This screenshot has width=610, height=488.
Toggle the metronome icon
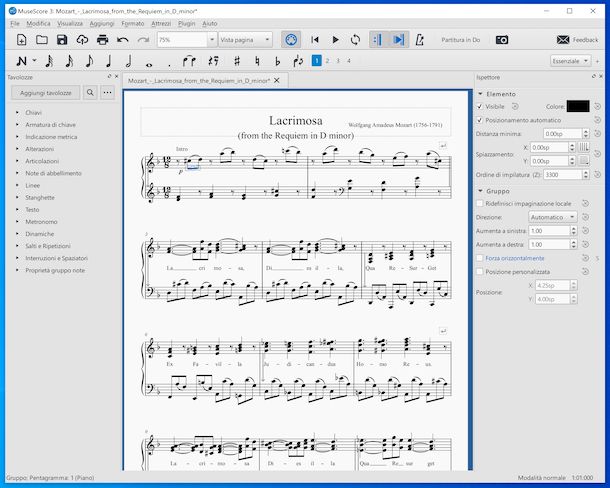point(419,40)
